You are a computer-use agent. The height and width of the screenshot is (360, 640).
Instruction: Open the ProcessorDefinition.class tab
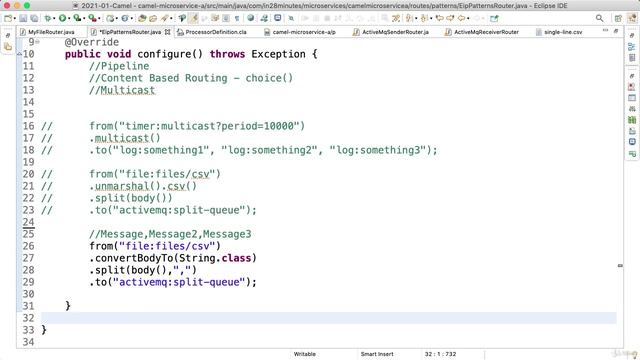pos(212,32)
